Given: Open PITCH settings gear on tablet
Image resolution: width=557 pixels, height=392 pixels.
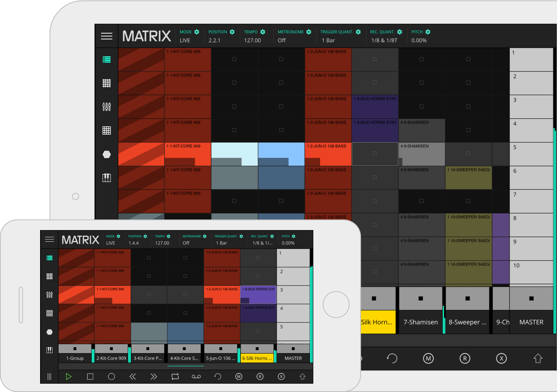Looking at the screenshot, I should [x=428, y=32].
